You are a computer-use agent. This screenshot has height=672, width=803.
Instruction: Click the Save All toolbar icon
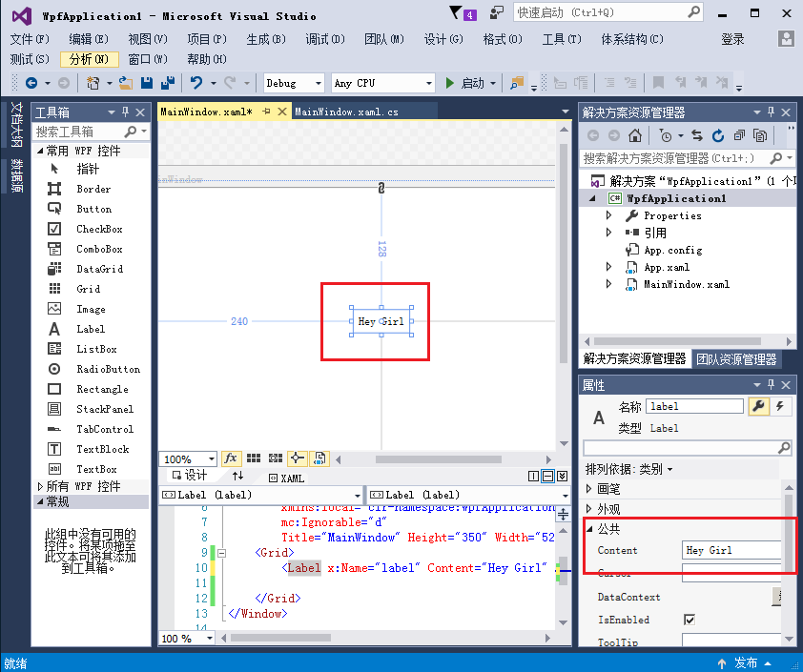tap(168, 83)
